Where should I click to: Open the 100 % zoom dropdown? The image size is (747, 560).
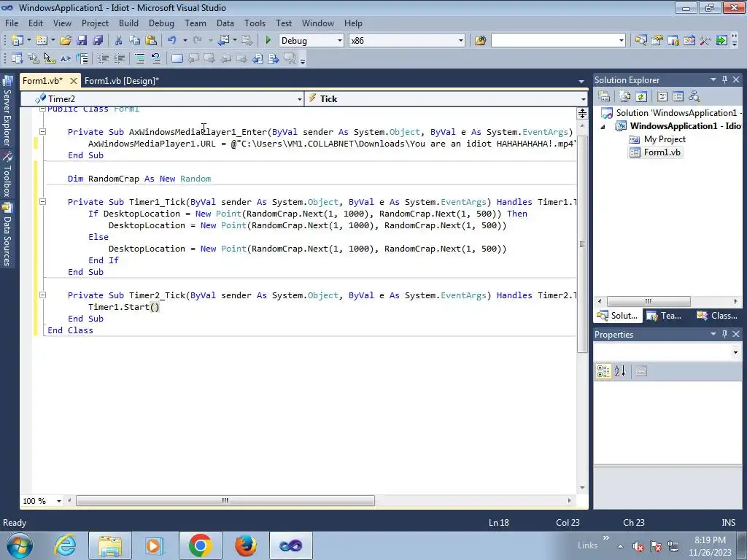(x=59, y=501)
